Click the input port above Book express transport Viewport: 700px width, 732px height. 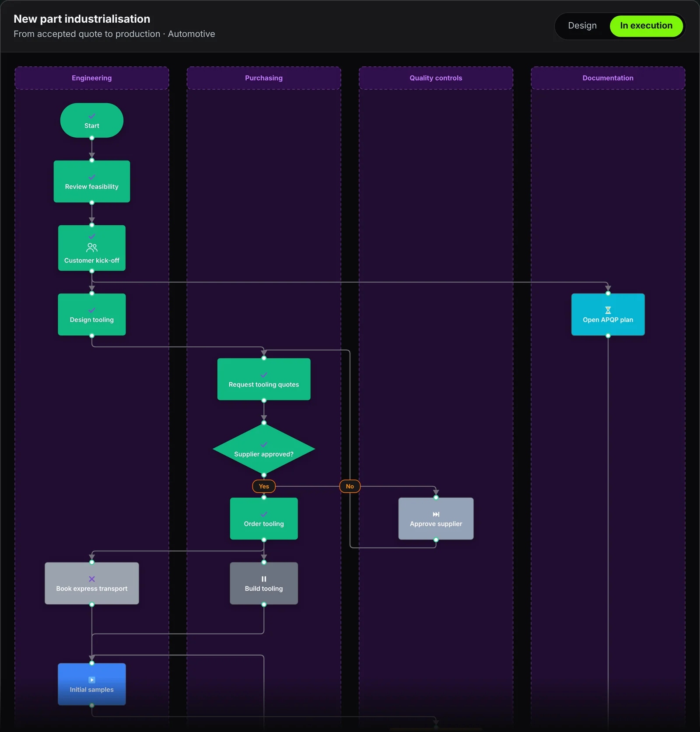[x=92, y=562]
